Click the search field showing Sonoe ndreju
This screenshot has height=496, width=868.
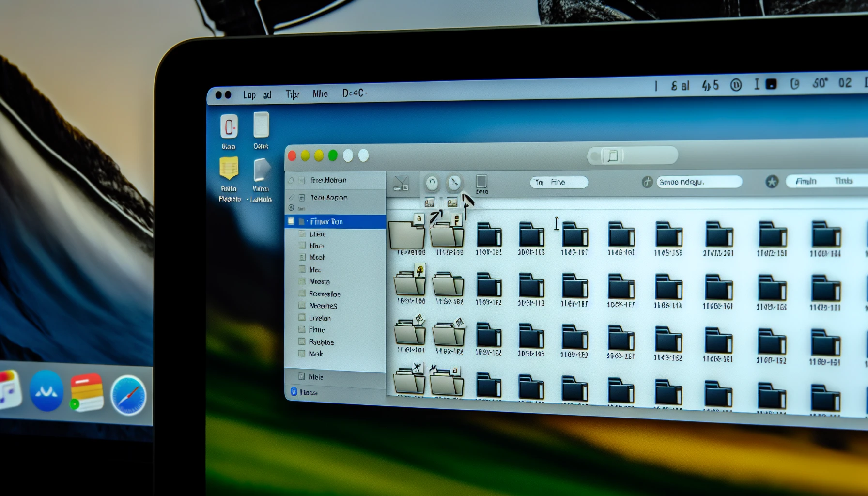[699, 182]
